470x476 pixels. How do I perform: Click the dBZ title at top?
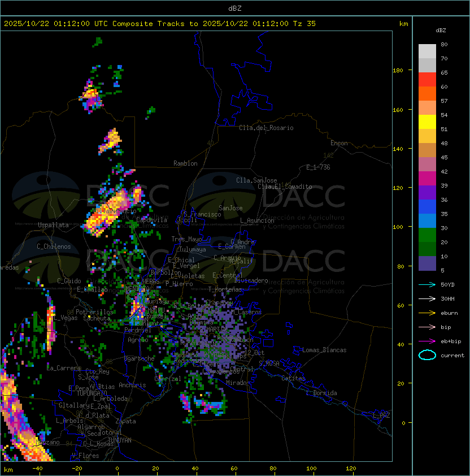[235, 8]
